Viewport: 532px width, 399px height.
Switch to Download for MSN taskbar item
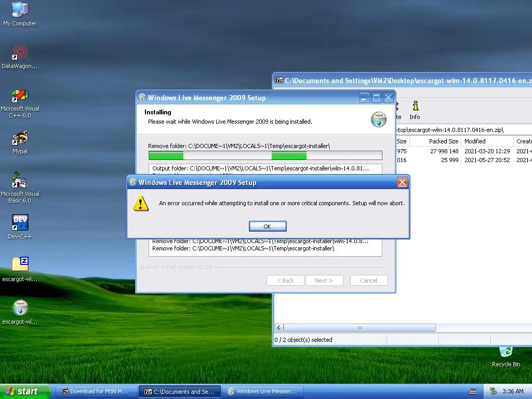tap(96, 392)
